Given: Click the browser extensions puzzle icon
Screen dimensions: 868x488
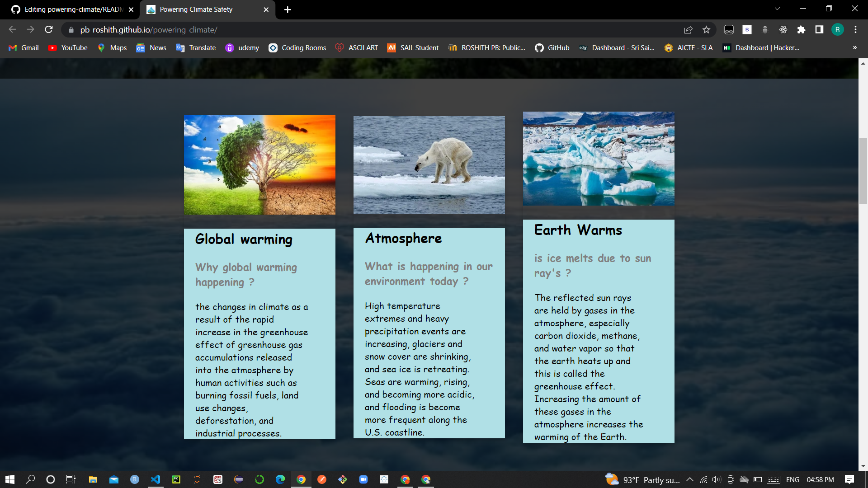Looking at the screenshot, I should (801, 29).
